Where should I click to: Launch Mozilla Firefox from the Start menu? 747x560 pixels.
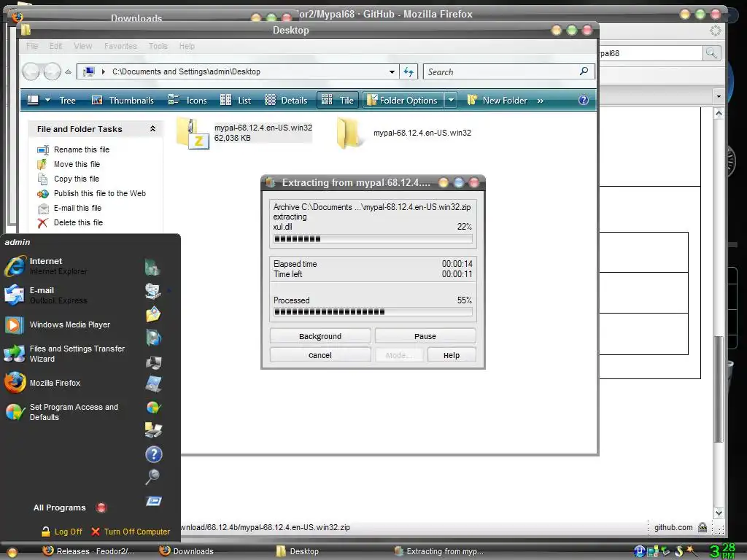pyautogui.click(x=43, y=383)
